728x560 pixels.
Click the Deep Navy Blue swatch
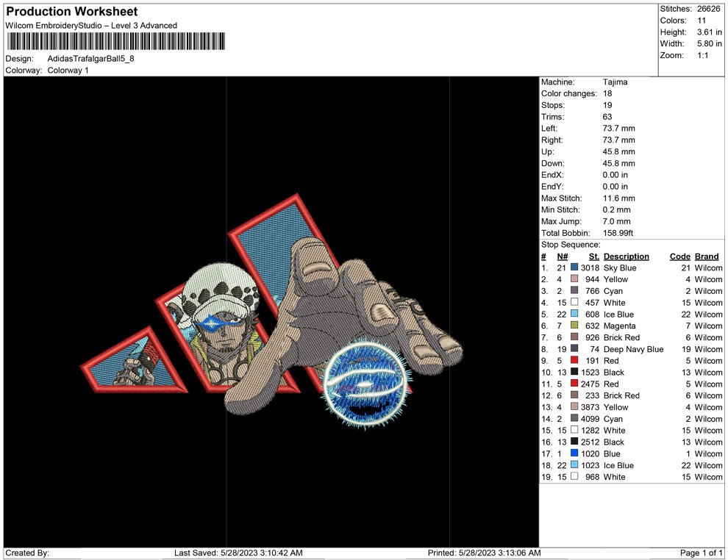[574, 348]
